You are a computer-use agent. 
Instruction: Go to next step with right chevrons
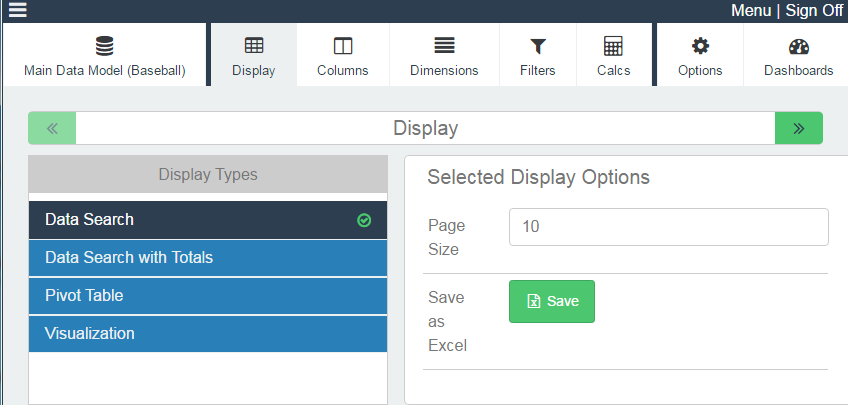[x=799, y=128]
